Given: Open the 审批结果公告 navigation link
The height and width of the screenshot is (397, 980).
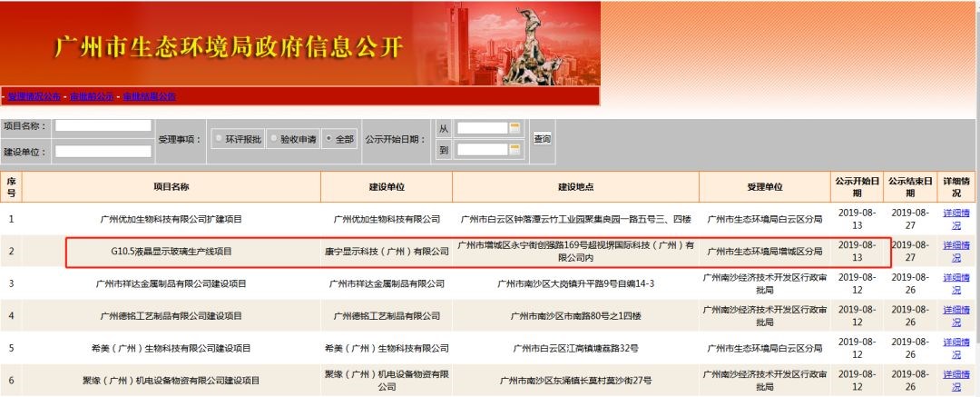Looking at the screenshot, I should (x=149, y=96).
